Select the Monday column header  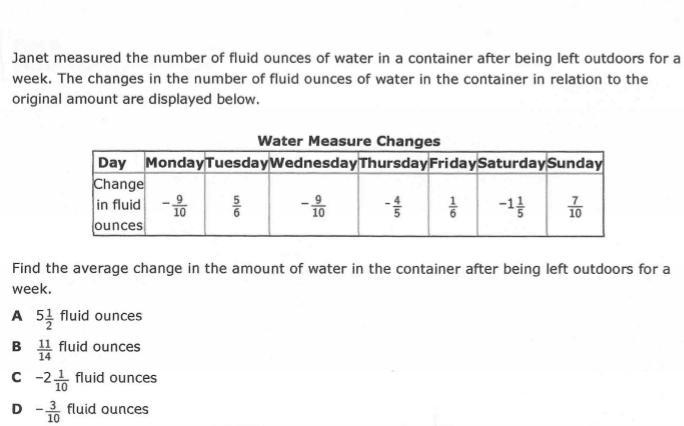pos(174,162)
